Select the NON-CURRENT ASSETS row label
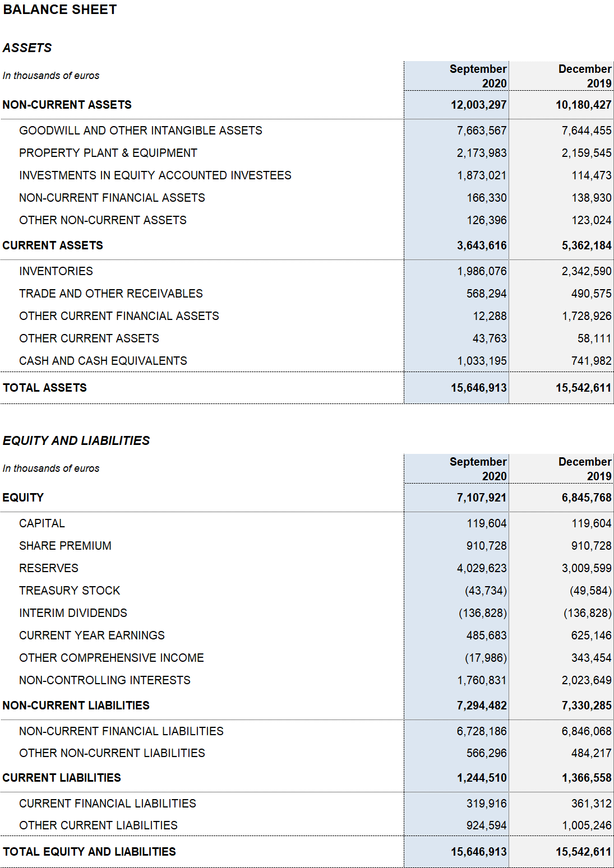 [x=67, y=105]
